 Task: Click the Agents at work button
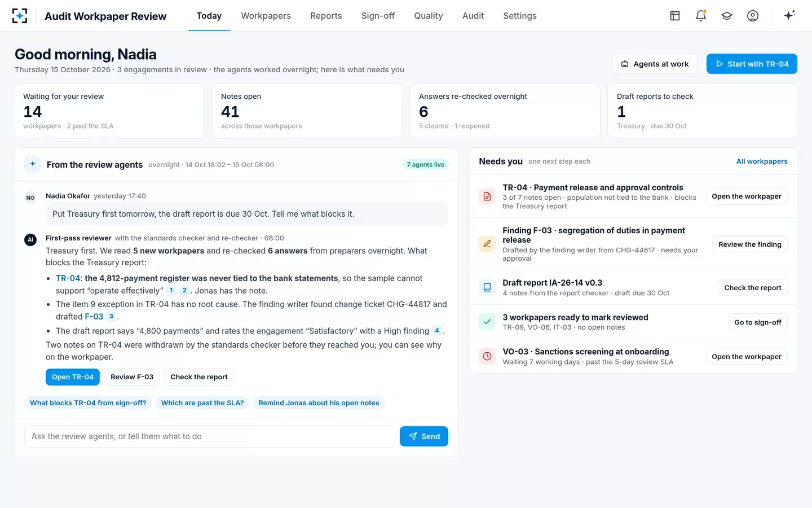click(x=655, y=64)
